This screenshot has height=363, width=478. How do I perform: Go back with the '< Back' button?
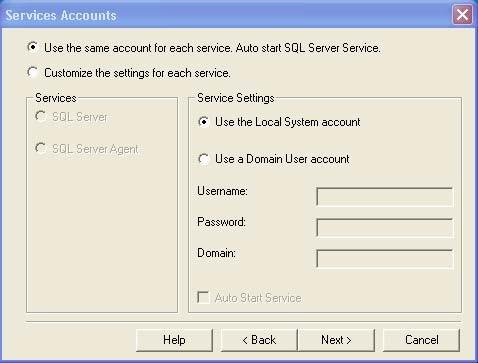click(x=259, y=340)
